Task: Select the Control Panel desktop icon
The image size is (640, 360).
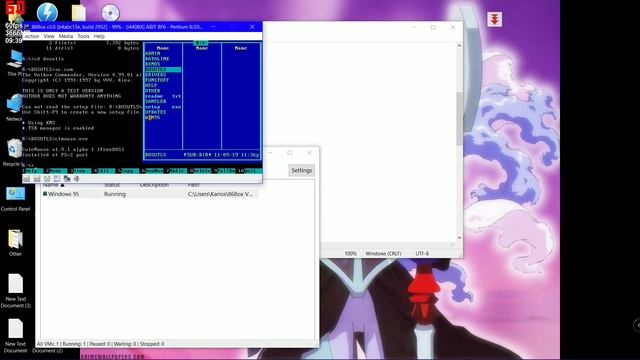Action: tap(16, 199)
